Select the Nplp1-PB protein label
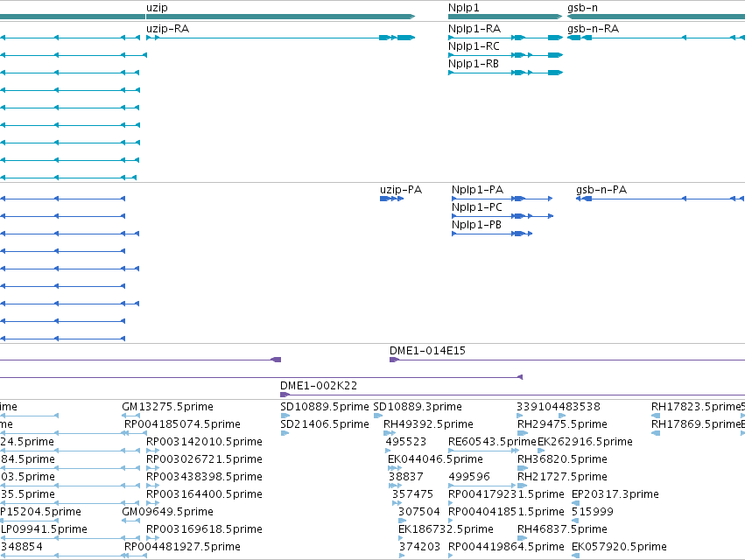The image size is (745, 560). pyautogui.click(x=476, y=225)
